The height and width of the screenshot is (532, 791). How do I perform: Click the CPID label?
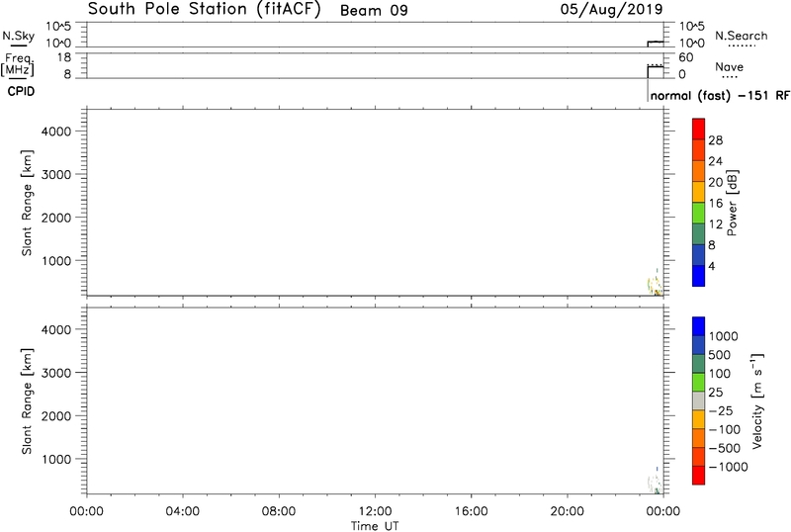point(21,91)
